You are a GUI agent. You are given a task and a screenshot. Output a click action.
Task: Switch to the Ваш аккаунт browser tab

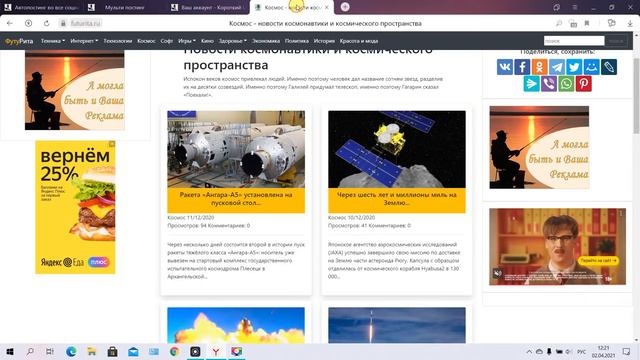click(x=208, y=7)
